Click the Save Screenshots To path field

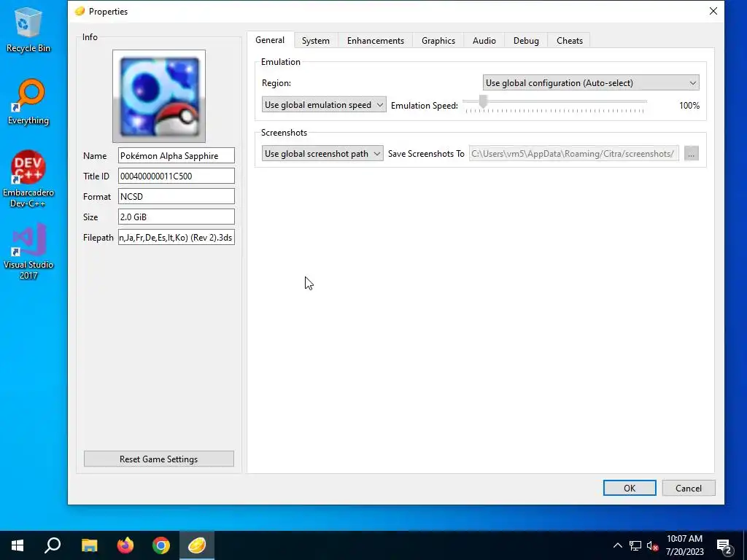[573, 153]
